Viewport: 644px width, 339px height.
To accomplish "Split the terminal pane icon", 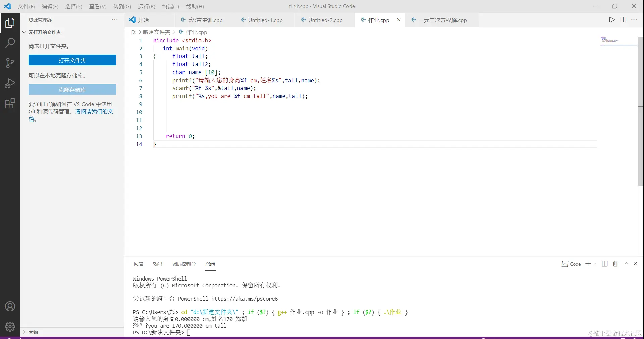I will [604, 264].
